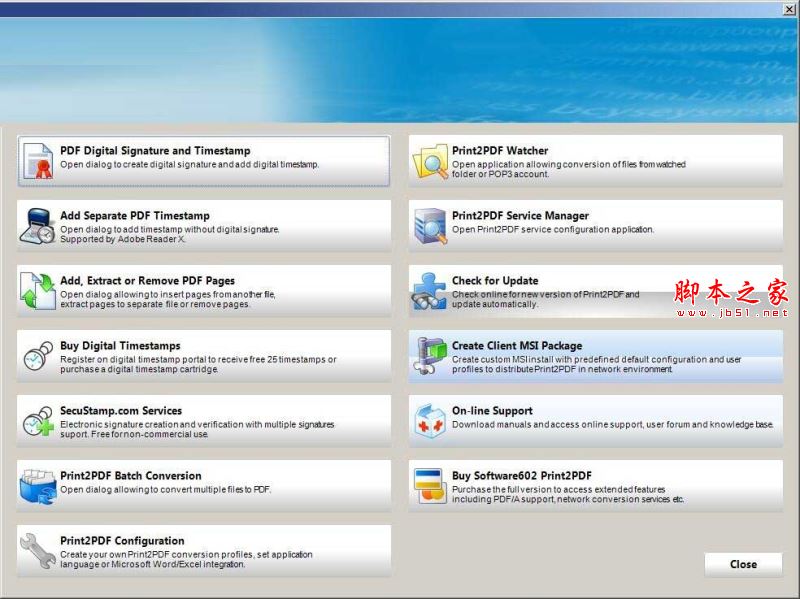This screenshot has height=599, width=800.
Task: Select Add, Extract or Remove PDF Pages
Action: point(204,291)
